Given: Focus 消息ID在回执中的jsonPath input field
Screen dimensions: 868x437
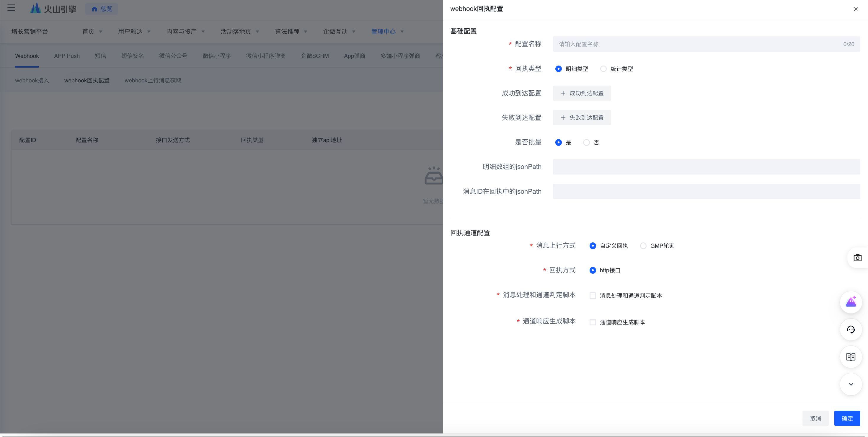Looking at the screenshot, I should pos(706,191).
